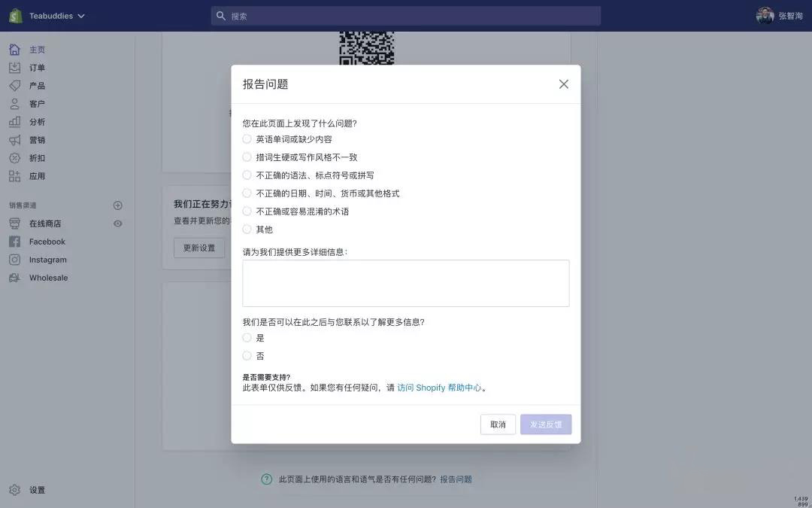Click the Shopify bag logo icon
812x508 pixels.
coord(15,15)
